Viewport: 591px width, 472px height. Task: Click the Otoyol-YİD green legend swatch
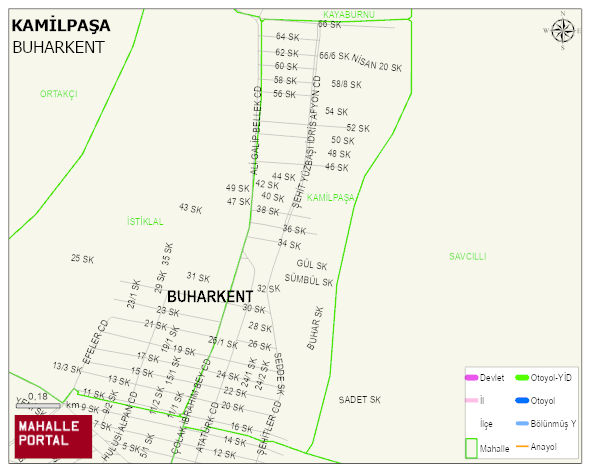522,377
